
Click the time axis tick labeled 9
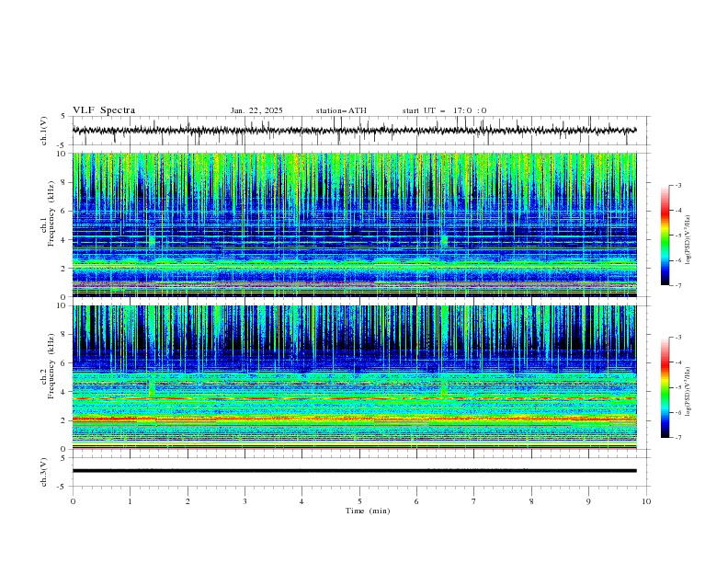(588, 501)
